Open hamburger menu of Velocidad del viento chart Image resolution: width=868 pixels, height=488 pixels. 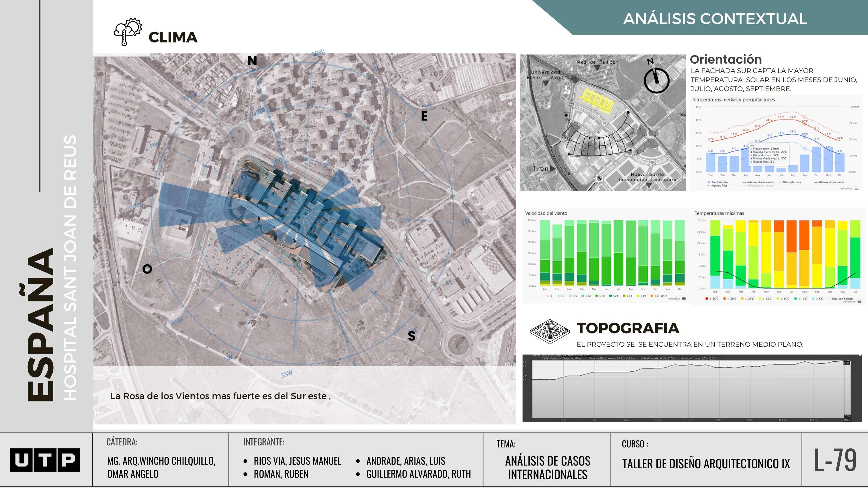pyautogui.click(x=684, y=298)
